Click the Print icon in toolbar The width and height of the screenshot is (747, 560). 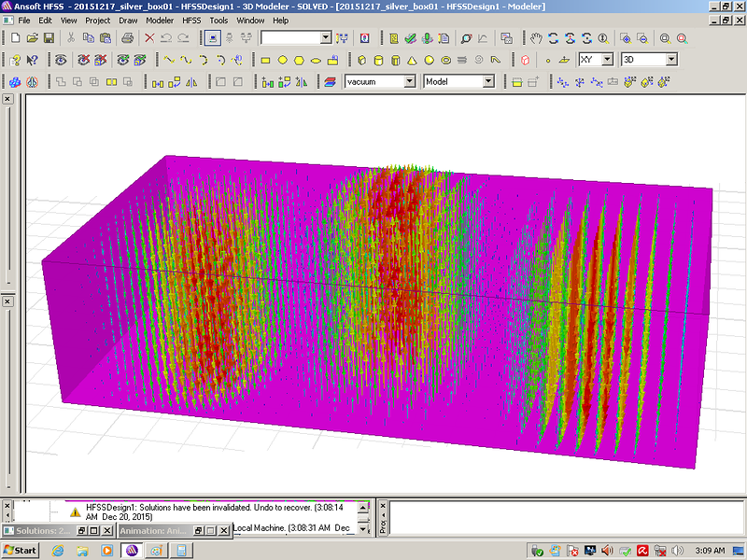coord(128,38)
